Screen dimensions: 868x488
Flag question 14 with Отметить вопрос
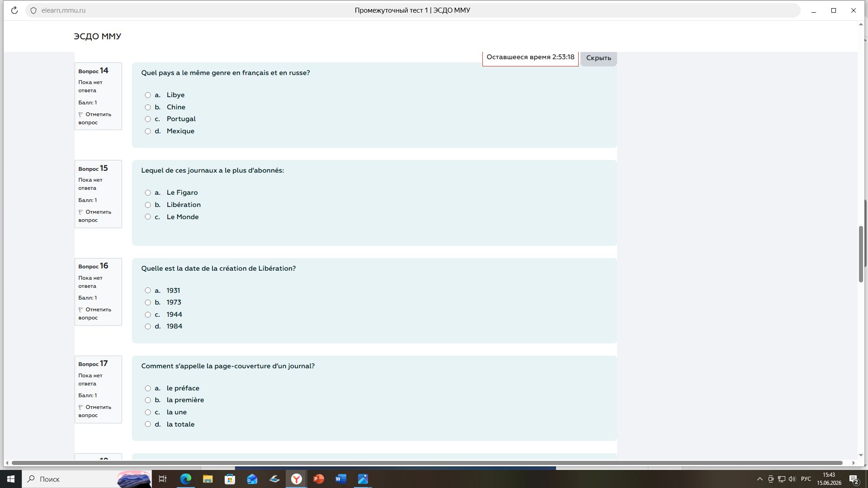point(95,118)
